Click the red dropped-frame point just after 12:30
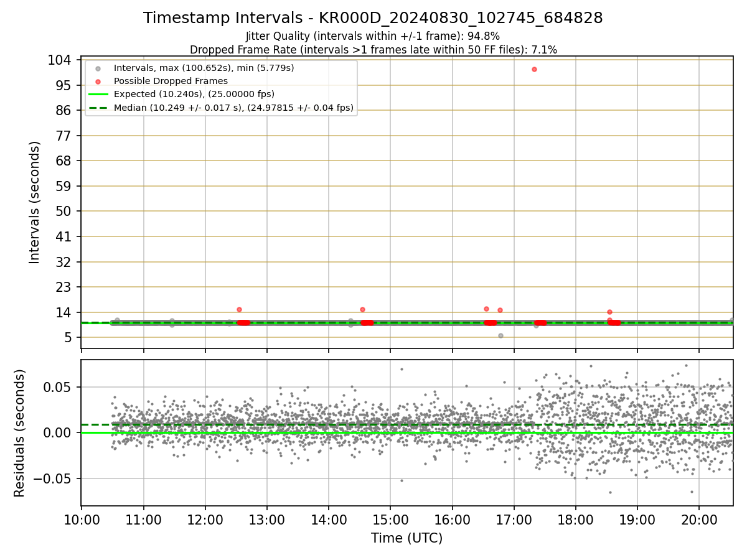The width and height of the screenshot is (747, 560). [239, 309]
